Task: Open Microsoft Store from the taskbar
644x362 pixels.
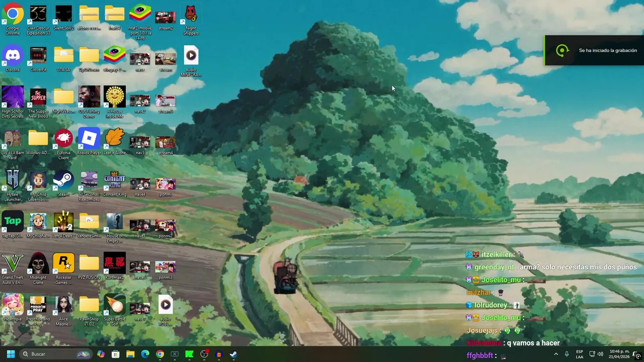Action: (116, 354)
